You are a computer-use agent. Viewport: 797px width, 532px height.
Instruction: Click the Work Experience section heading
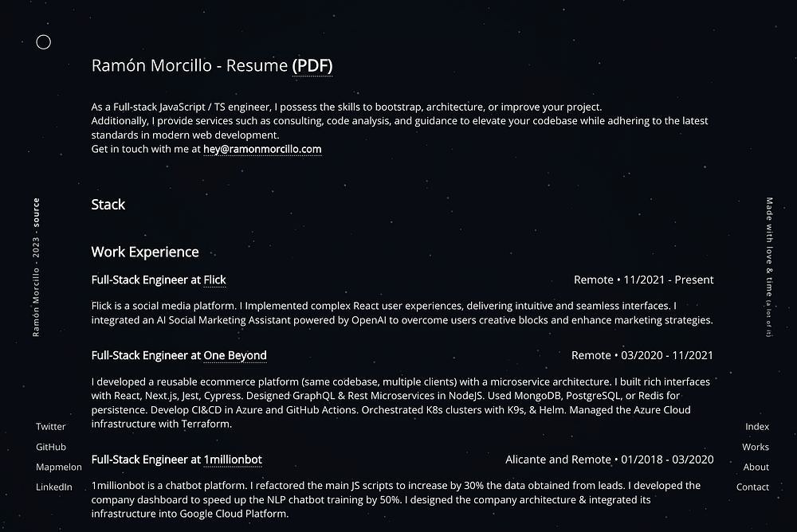pyautogui.click(x=145, y=252)
